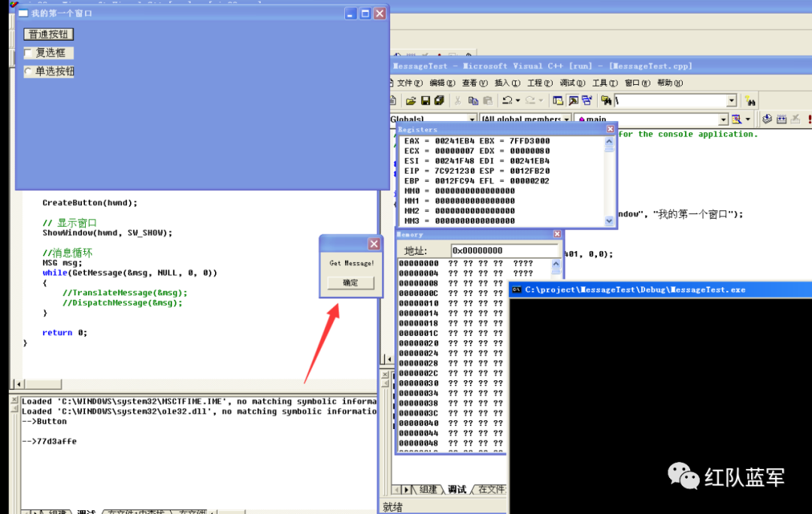Click the CreateButton(hwnd); code line
812x514 pixels.
90,203
